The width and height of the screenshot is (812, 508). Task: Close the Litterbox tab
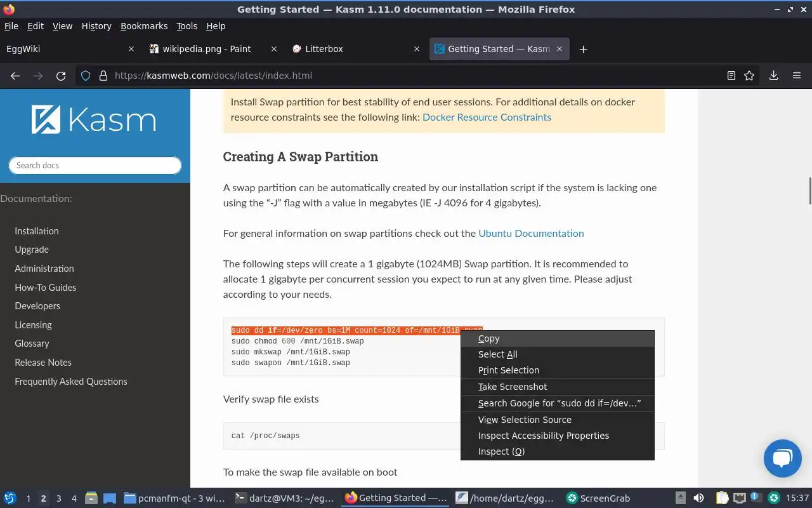pos(417,49)
